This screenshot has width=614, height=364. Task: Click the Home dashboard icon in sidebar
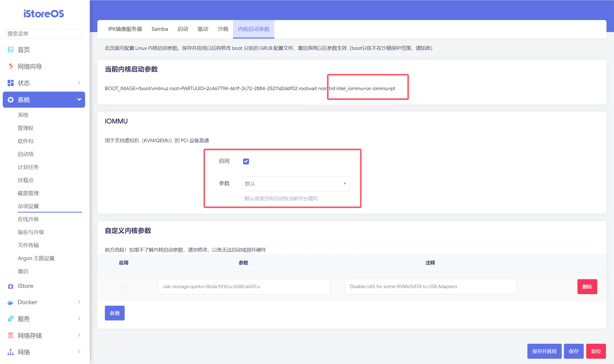[x=11, y=50]
